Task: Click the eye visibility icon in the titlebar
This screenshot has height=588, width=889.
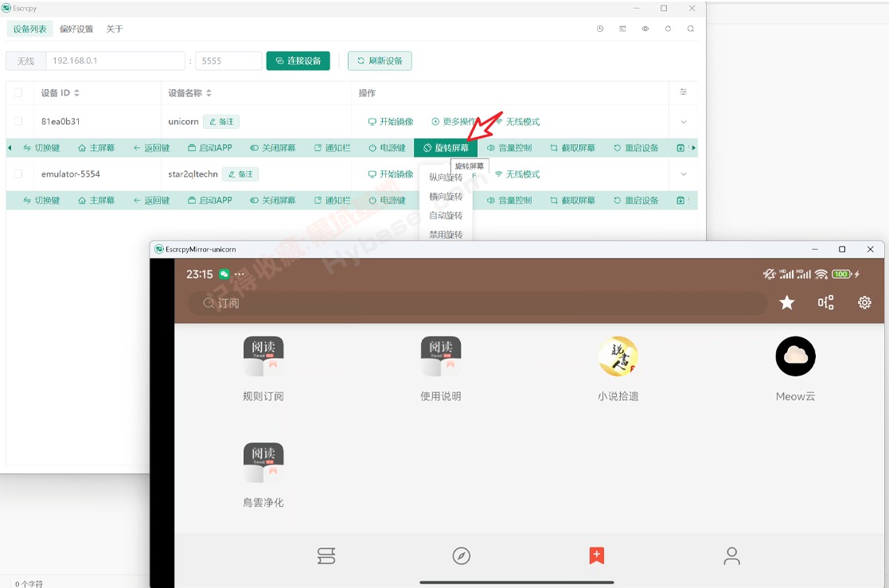Action: tap(645, 28)
